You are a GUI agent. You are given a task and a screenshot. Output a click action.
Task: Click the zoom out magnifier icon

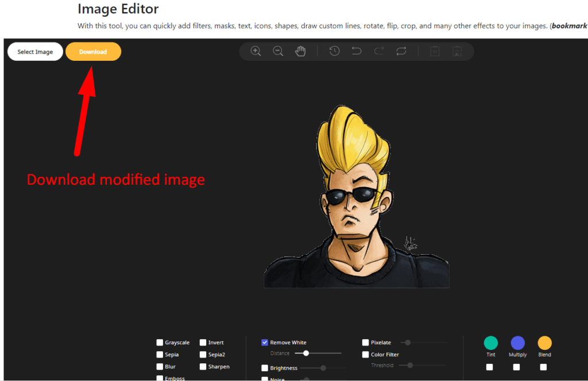(x=278, y=51)
